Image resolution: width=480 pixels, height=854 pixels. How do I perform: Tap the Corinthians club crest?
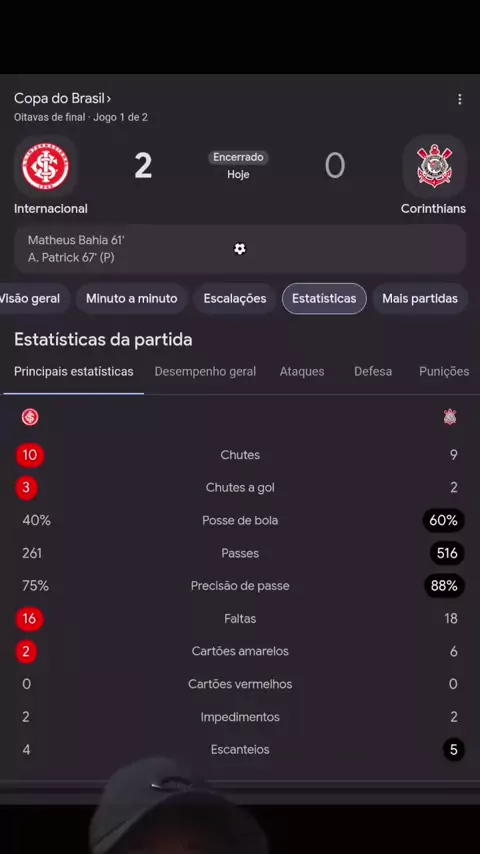[x=434, y=166]
